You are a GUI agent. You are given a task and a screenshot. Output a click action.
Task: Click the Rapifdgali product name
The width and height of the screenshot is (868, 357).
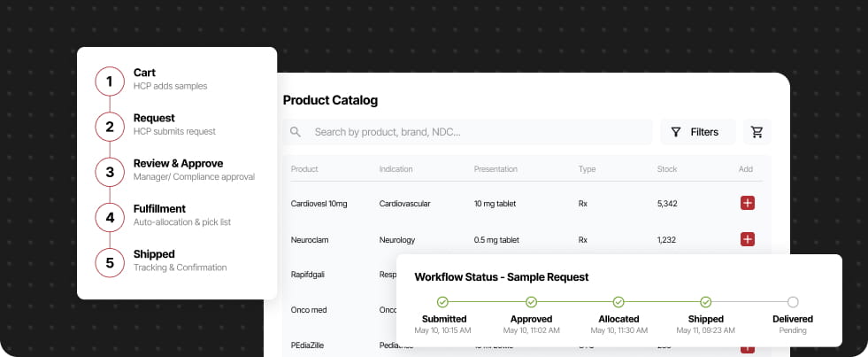[x=308, y=275]
